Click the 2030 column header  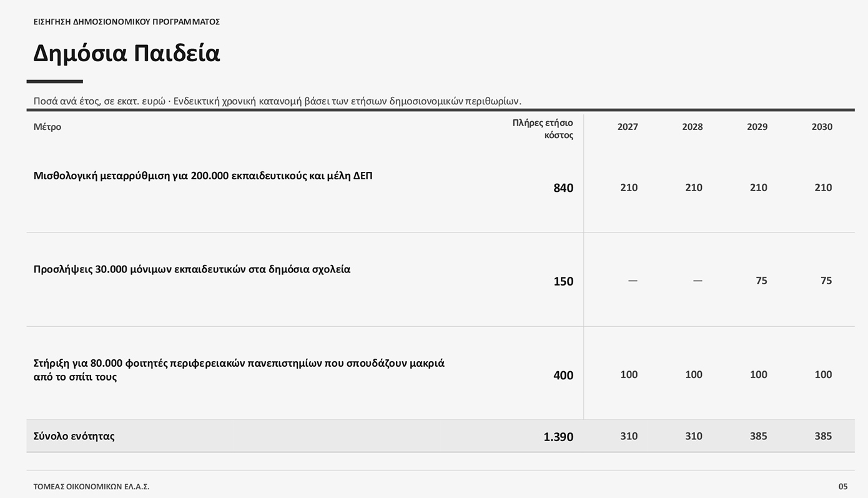pos(822,127)
